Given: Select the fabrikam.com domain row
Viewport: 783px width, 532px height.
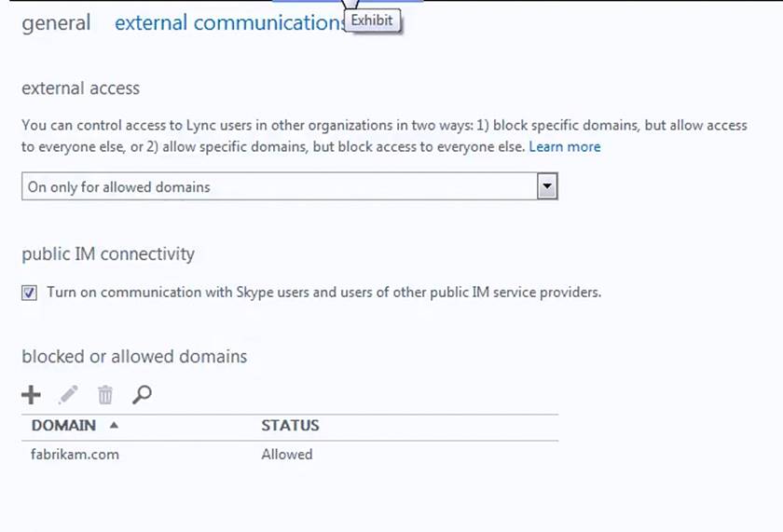Looking at the screenshot, I should pyautogui.click(x=76, y=455).
